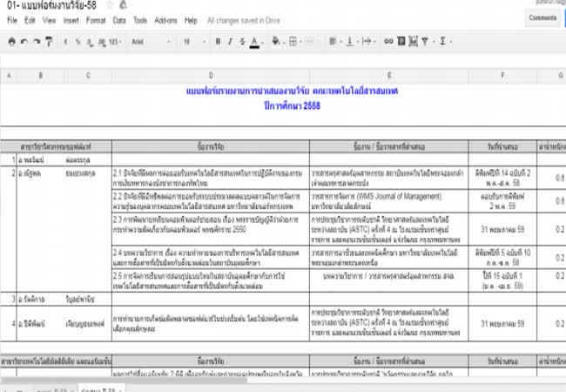Open the fill color picker
Image resolution: width=566 pixels, height=392 pixels.
[278, 42]
